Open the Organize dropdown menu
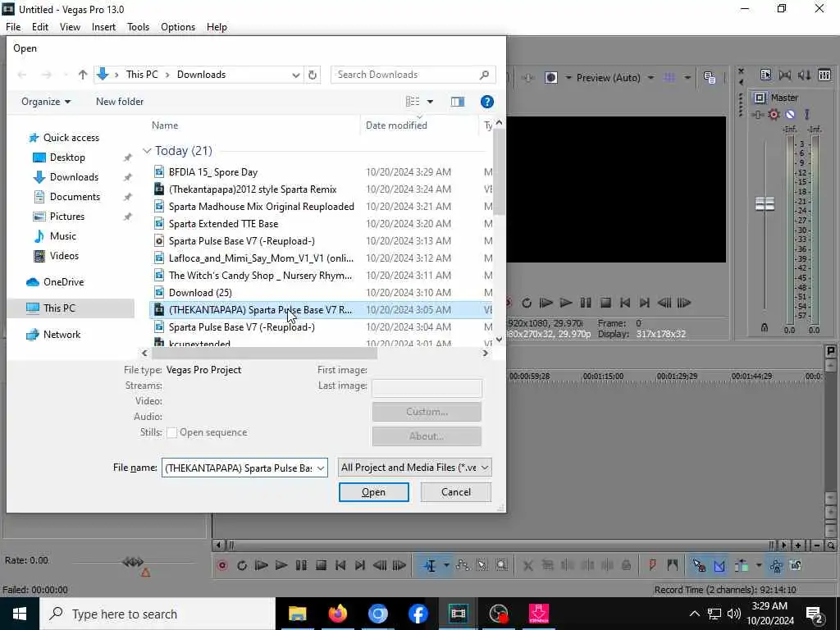Screen dimensions: 840x630 [46, 101]
